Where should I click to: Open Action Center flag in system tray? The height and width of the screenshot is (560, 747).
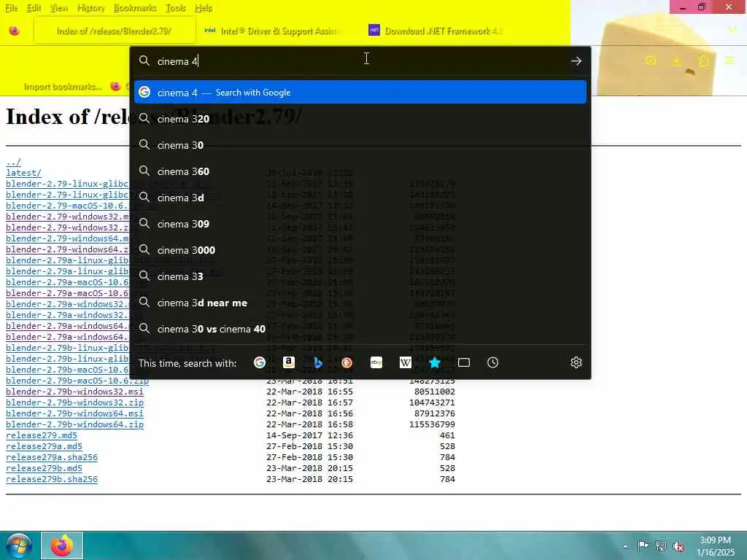coord(643,545)
